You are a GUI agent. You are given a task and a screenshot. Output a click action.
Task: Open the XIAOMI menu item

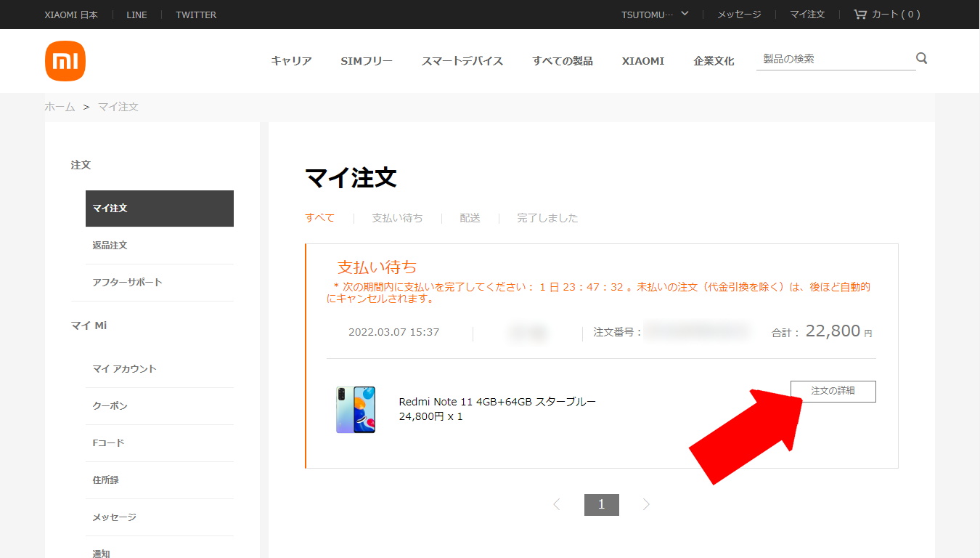(x=643, y=61)
